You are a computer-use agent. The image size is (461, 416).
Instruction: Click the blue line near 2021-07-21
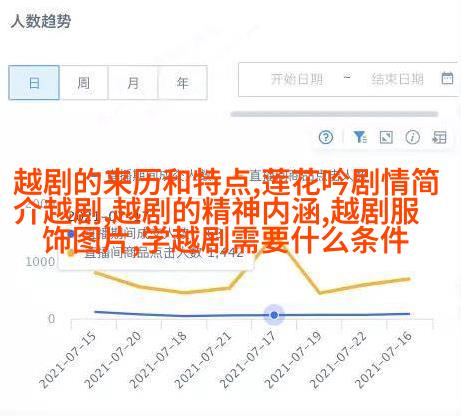point(229,315)
